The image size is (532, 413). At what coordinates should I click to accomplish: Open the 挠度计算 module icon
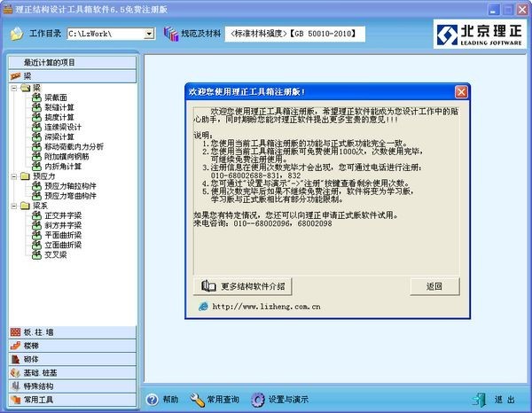[36, 117]
